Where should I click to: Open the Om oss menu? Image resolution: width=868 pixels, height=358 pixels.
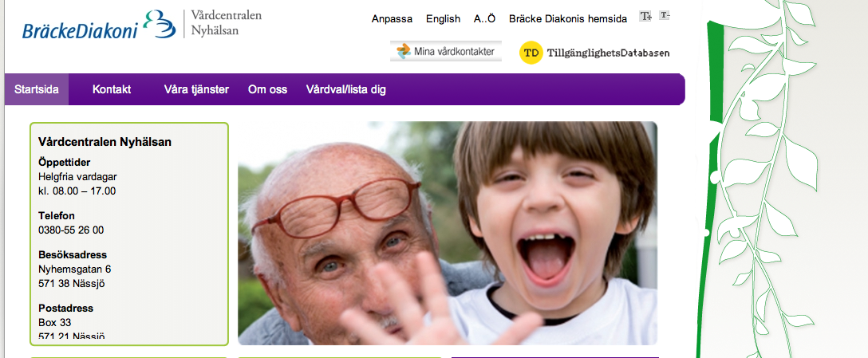point(267,89)
